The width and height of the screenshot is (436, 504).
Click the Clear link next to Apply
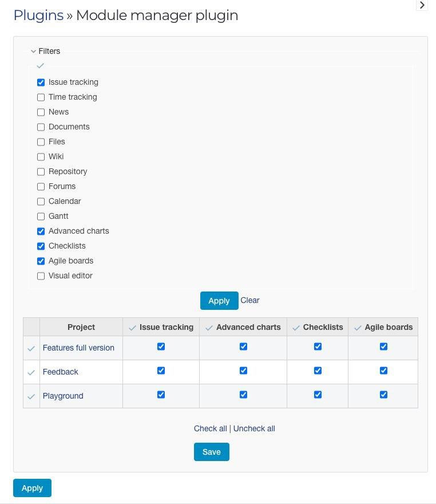tap(250, 300)
